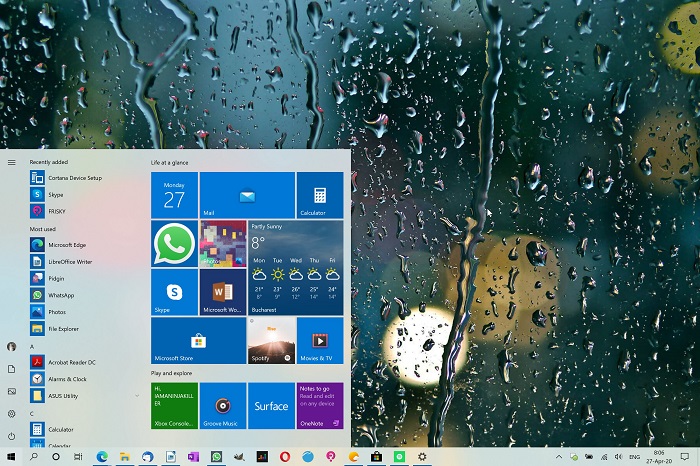The height and width of the screenshot is (466, 700).
Task: Rename the Play and explore group
Action: click(171, 373)
